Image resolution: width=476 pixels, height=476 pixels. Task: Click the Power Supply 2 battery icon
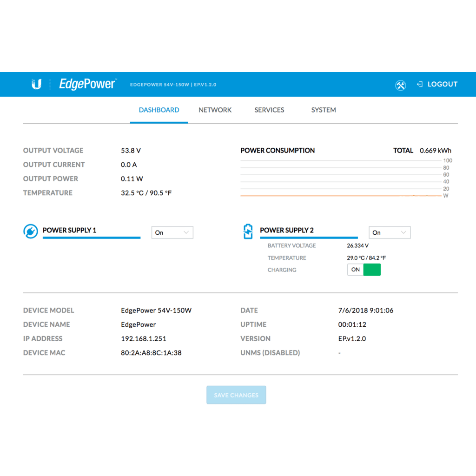[x=248, y=231]
